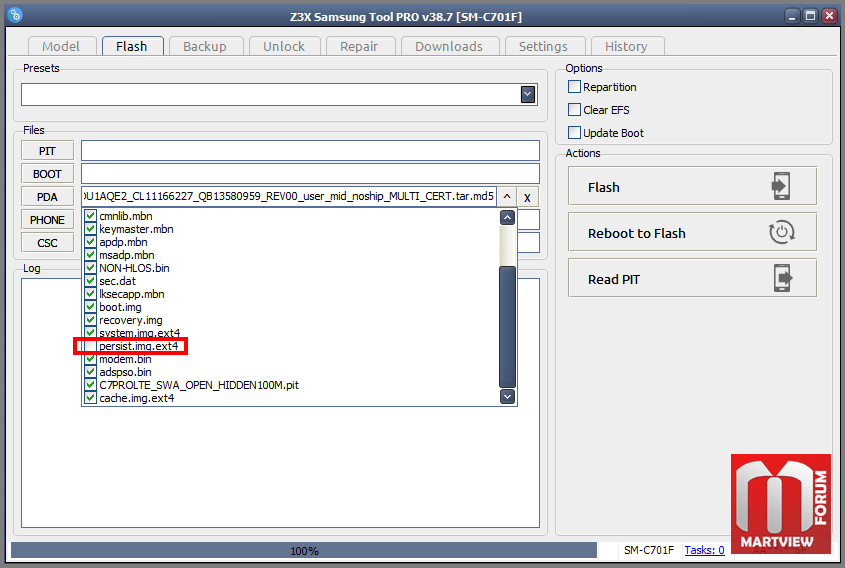Minimize the Z3X Samsung Tool window
Image resolution: width=845 pixels, height=568 pixels.
tap(792, 16)
